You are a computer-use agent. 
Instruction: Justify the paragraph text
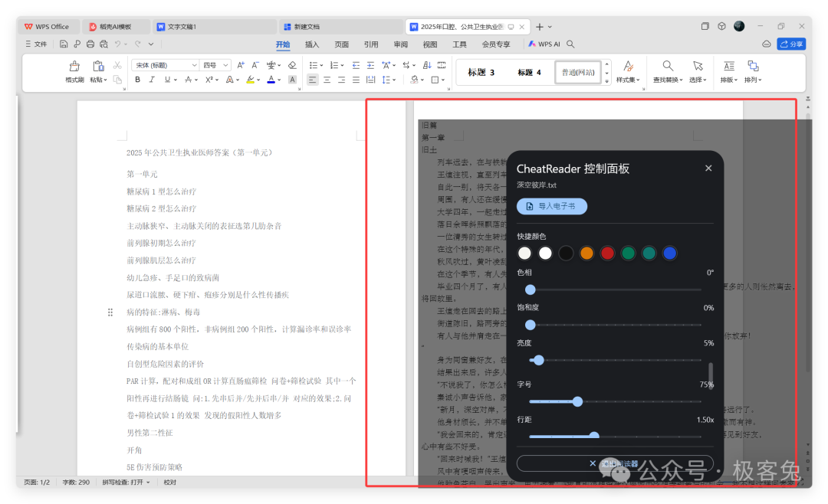point(356,80)
